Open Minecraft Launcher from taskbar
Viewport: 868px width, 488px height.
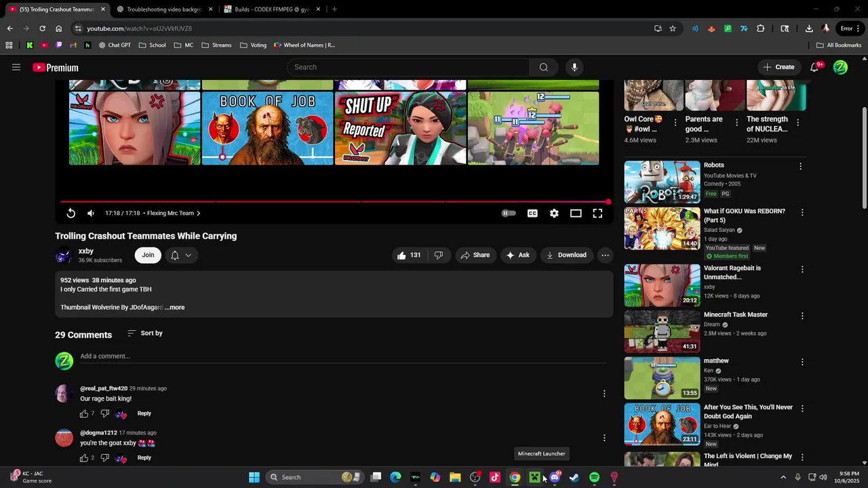(x=535, y=477)
